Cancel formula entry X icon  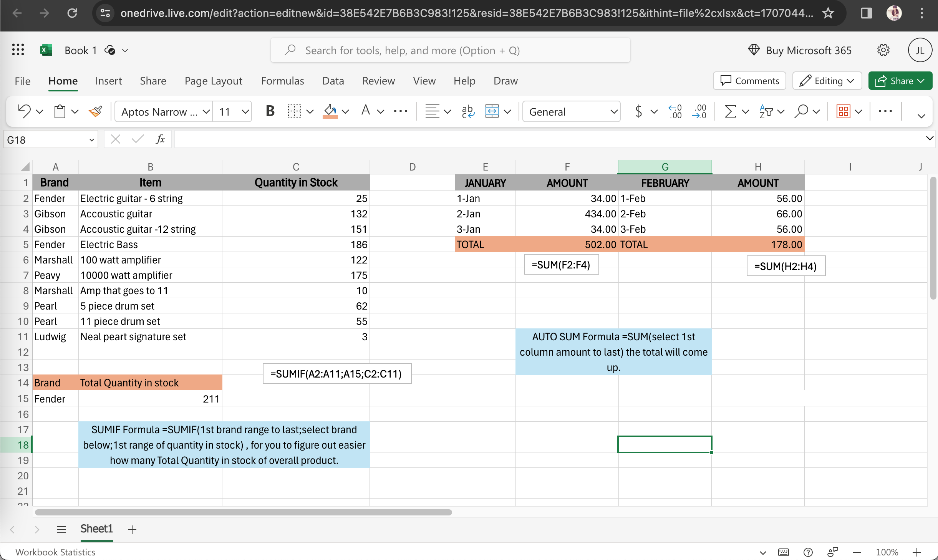tap(115, 139)
